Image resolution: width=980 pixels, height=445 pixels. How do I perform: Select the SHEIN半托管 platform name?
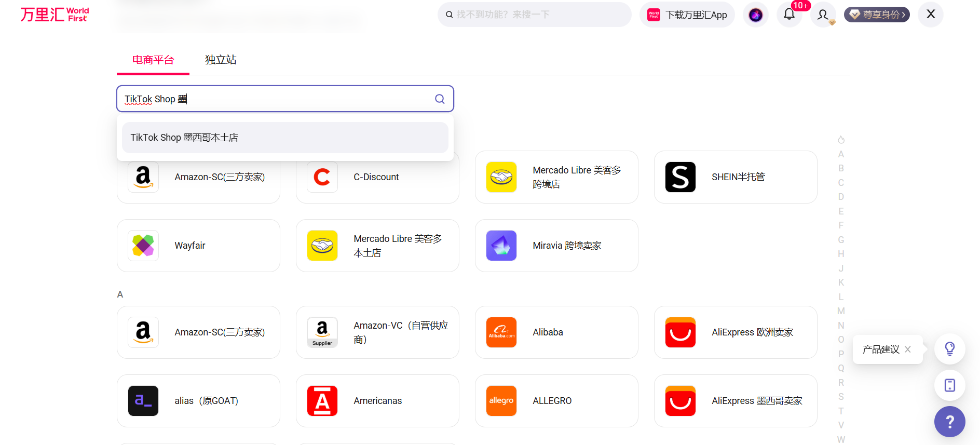click(738, 177)
